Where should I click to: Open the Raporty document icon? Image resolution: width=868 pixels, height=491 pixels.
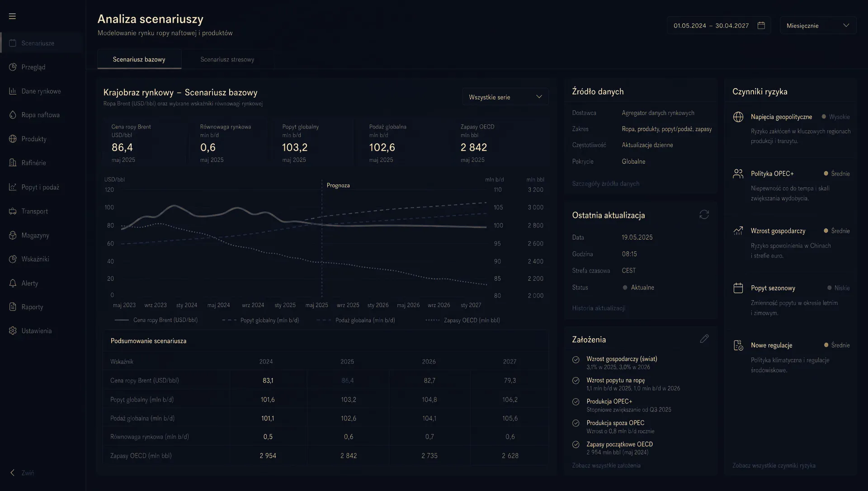(x=13, y=307)
